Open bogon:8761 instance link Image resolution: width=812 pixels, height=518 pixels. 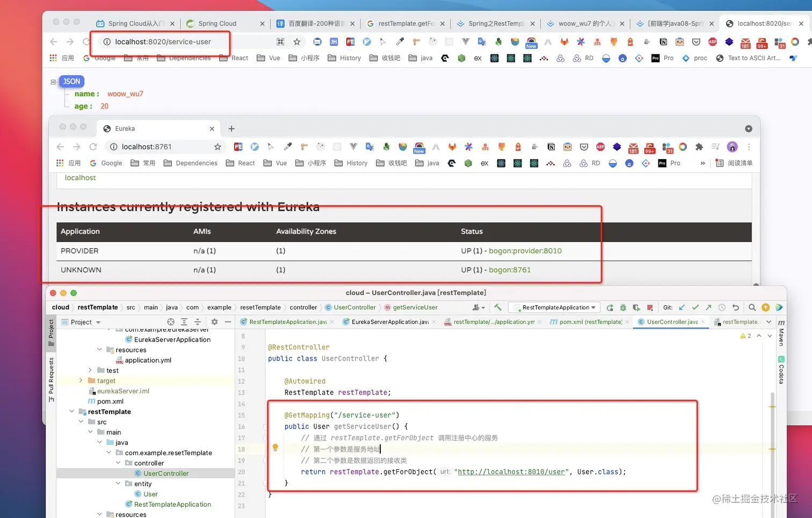pos(510,270)
